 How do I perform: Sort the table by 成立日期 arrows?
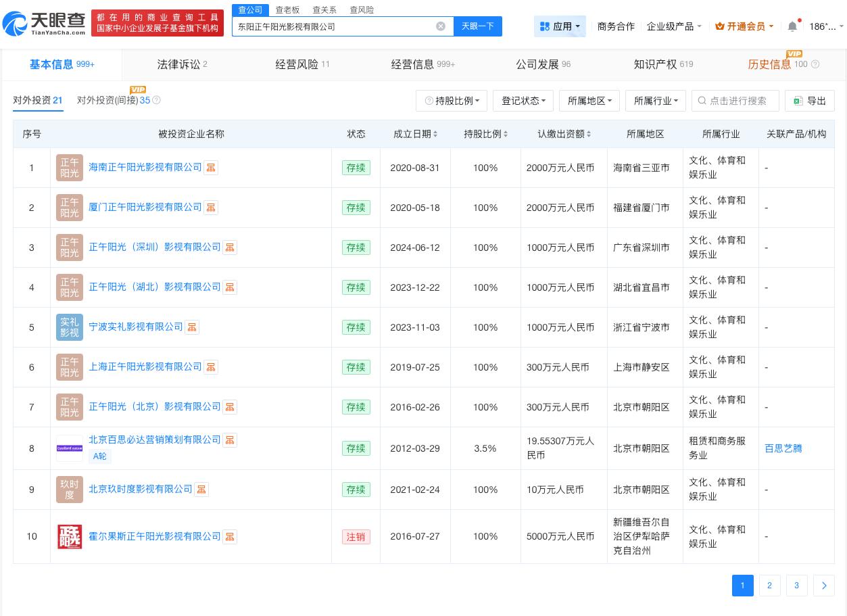[435, 134]
